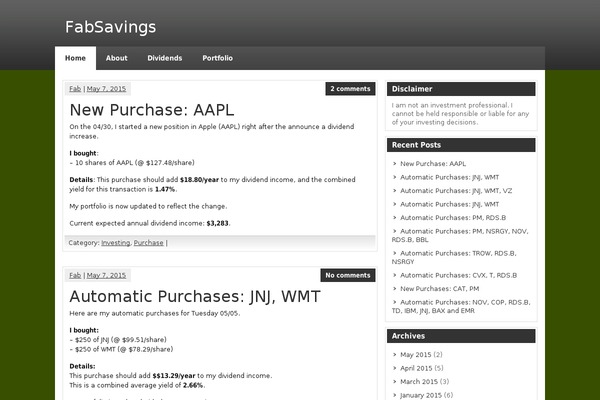Select the Home tab
The image size is (600, 400).
pyautogui.click(x=75, y=58)
